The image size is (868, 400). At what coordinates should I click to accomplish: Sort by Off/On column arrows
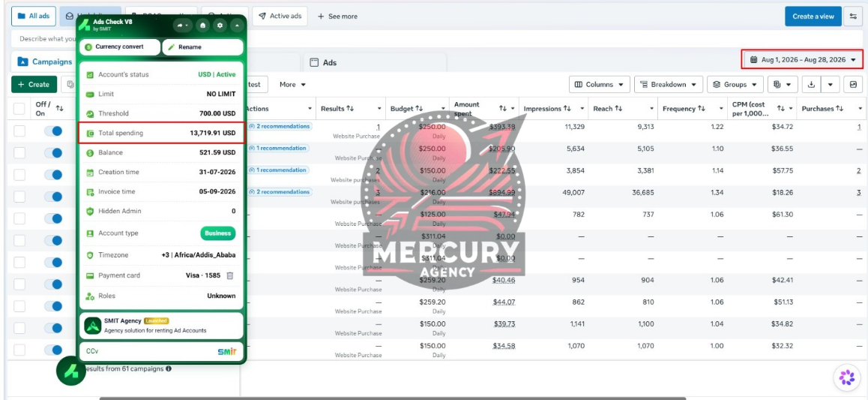pos(60,109)
